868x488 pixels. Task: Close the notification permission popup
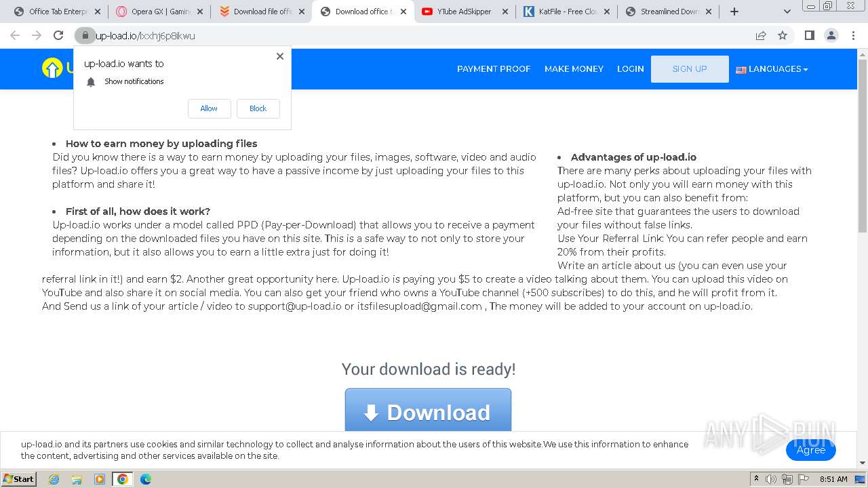280,56
